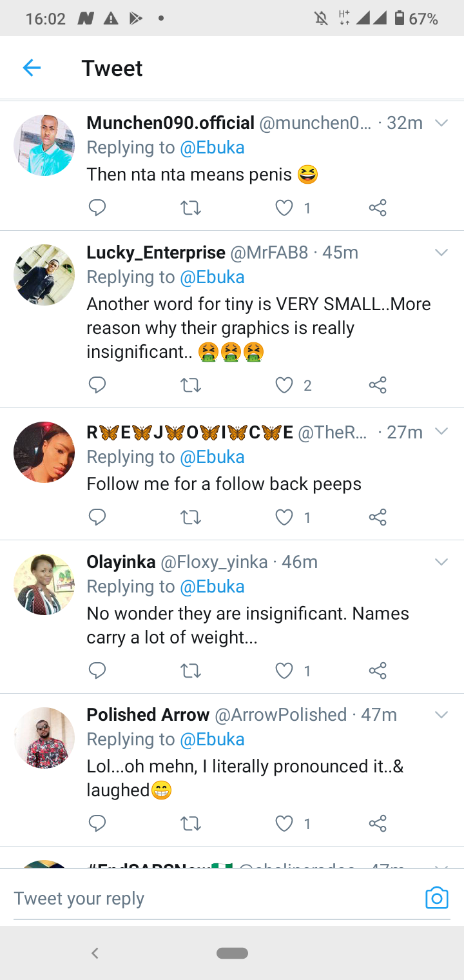Retweet the 'Follow me for a follow back' tweet
The image size is (464, 980).
191,517
